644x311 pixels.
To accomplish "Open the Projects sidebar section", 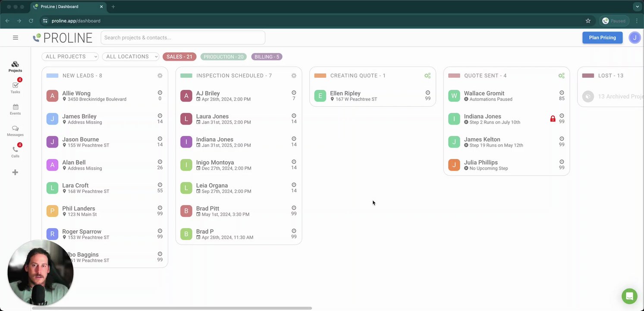I will 15,67.
